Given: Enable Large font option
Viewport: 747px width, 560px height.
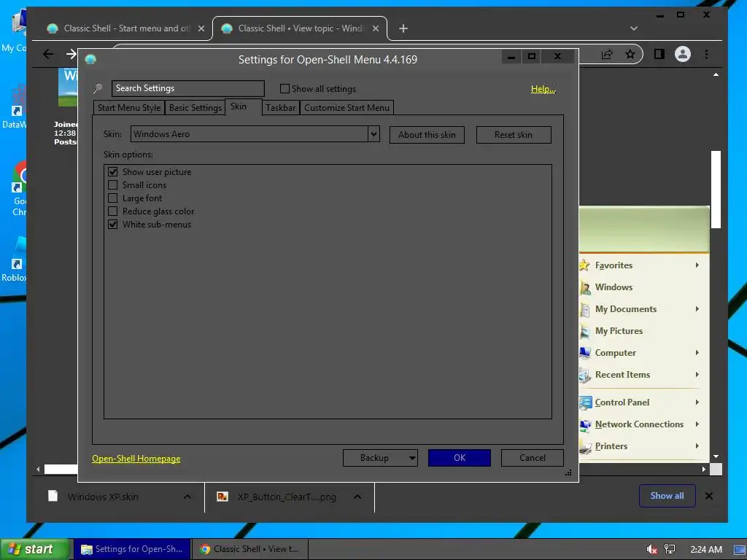Looking at the screenshot, I should (113, 198).
